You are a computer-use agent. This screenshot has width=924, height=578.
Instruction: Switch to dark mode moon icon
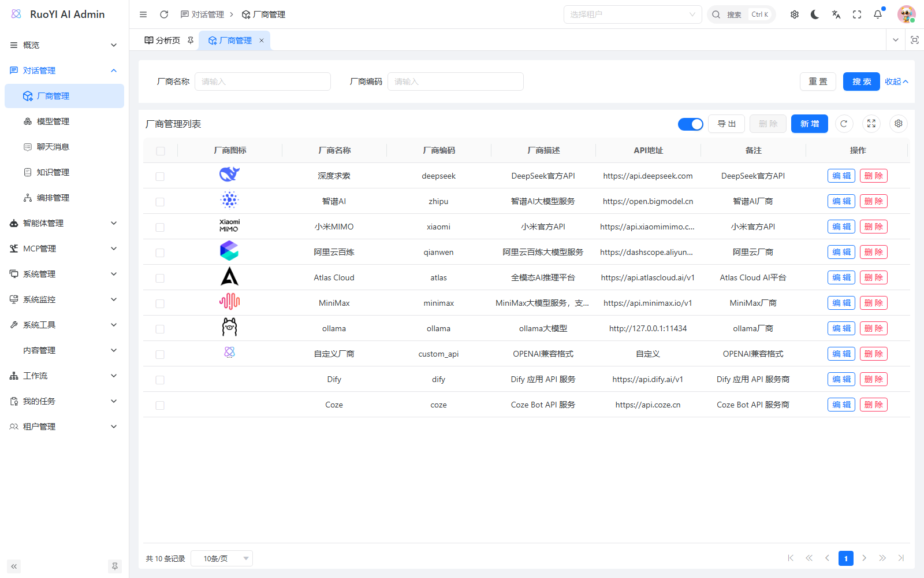click(x=815, y=14)
